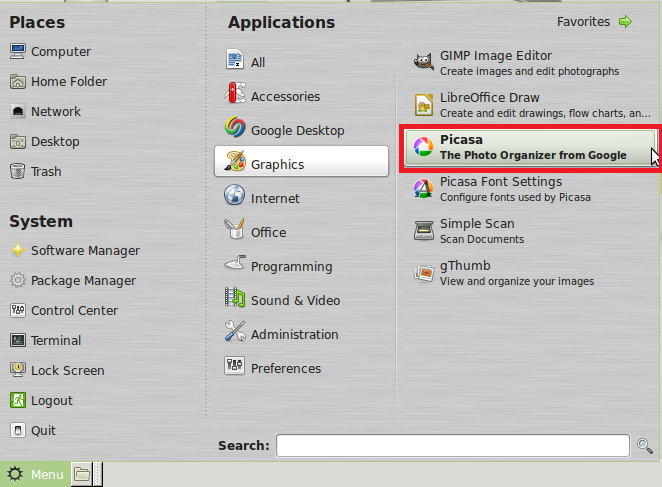Click the Favorites green arrow icon
662x487 pixels.
[625, 22]
